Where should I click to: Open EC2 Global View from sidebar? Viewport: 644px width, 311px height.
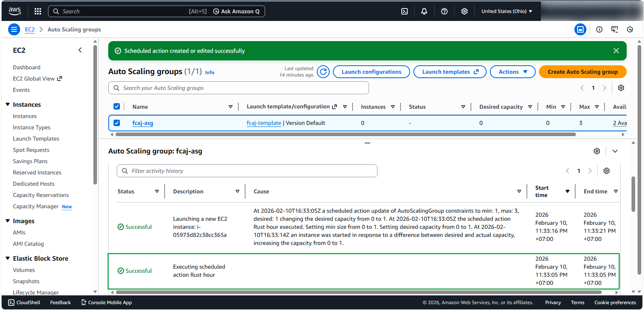pyautogui.click(x=37, y=79)
